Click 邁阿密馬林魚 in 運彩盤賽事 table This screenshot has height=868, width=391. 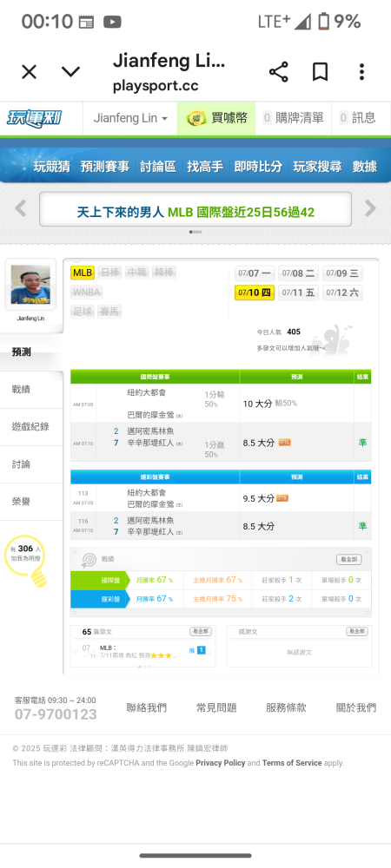point(150,520)
